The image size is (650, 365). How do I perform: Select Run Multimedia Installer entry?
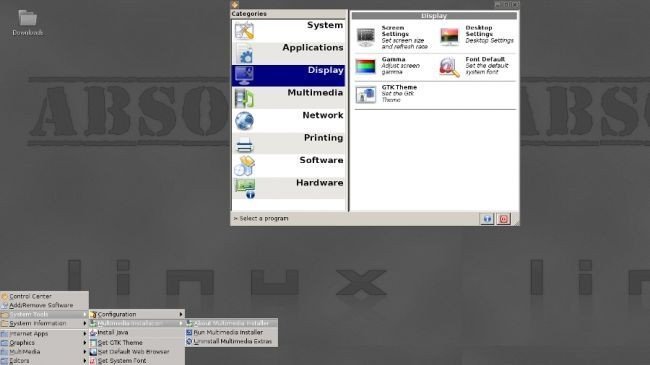(231, 333)
